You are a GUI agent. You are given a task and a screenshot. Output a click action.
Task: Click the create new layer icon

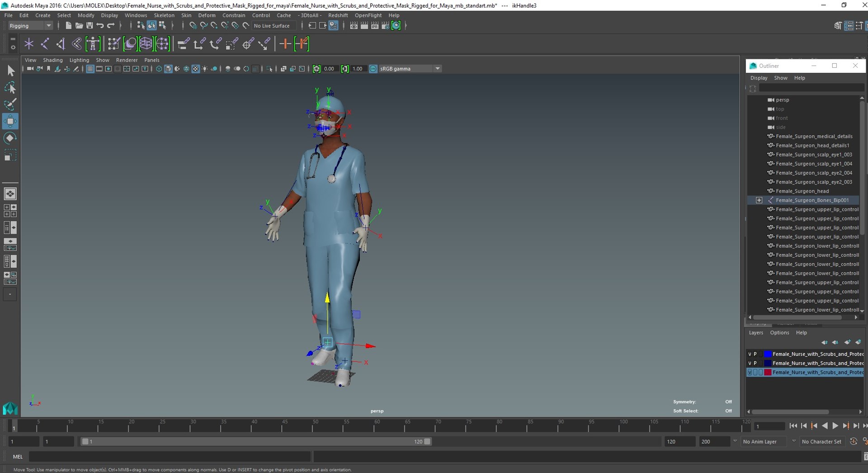click(847, 342)
